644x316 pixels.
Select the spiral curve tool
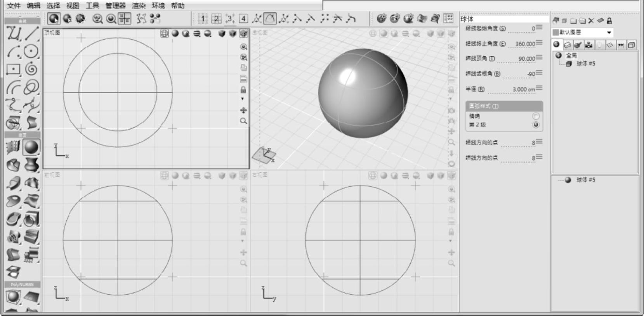coord(31,69)
